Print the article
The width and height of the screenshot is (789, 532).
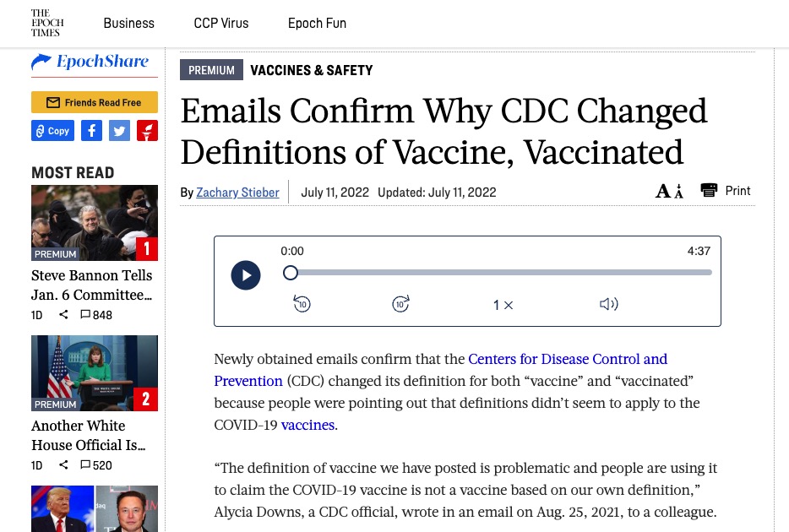tap(725, 191)
